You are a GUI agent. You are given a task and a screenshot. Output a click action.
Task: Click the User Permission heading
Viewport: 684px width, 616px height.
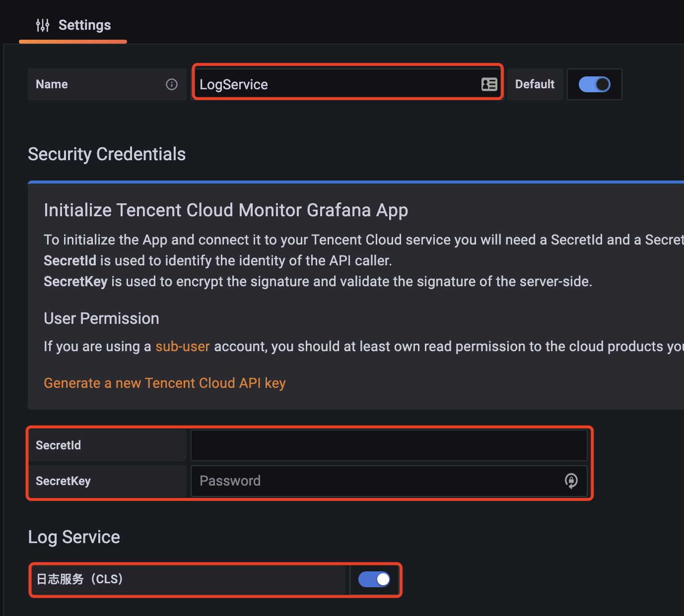101,318
